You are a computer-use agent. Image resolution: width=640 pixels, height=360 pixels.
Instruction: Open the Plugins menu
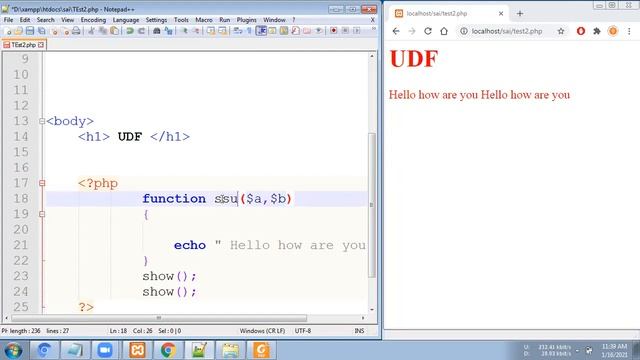pyautogui.click(x=247, y=20)
